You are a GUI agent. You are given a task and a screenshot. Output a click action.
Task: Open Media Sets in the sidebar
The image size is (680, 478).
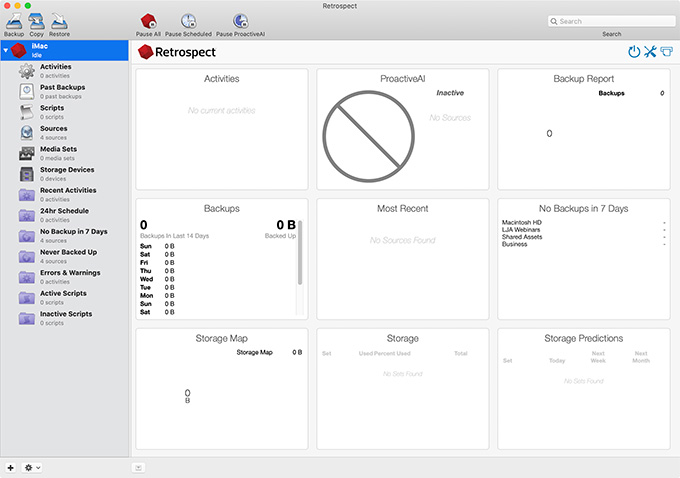(65, 153)
